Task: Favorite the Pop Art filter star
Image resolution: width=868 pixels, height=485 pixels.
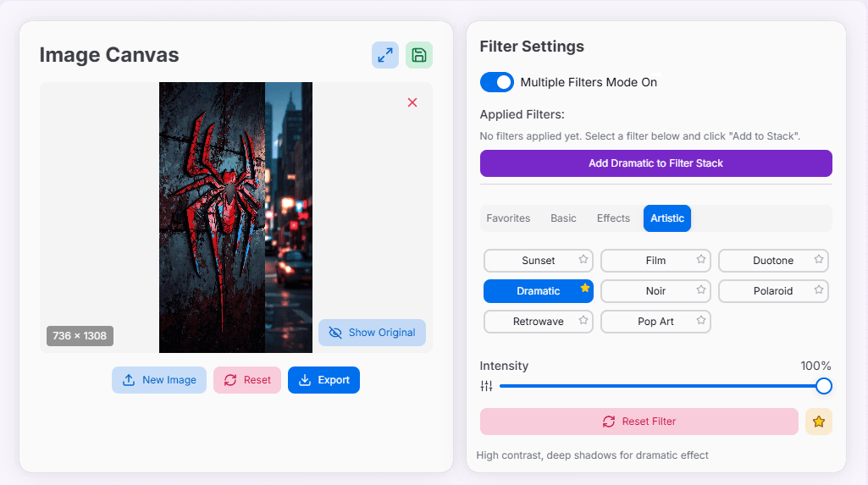Action: coord(701,320)
